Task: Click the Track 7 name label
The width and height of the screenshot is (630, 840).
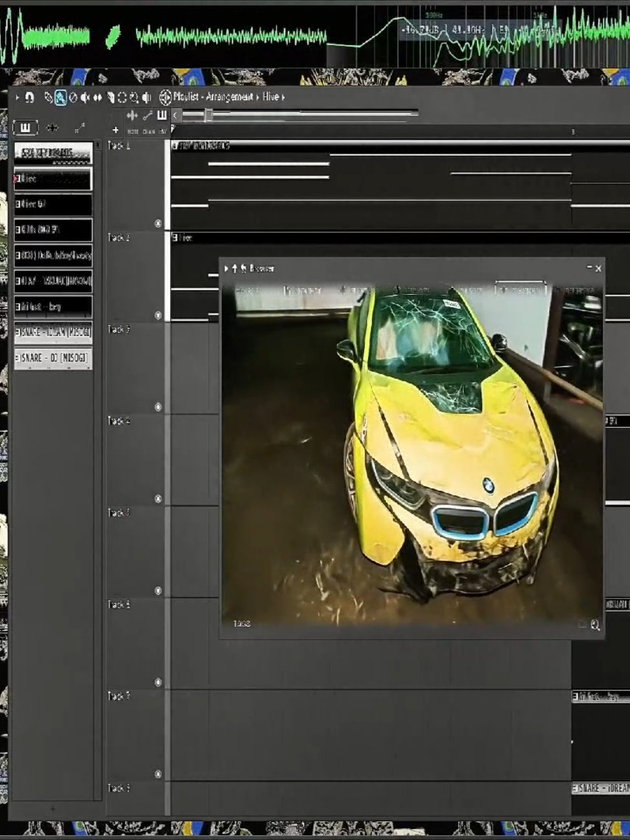Action: click(119, 696)
